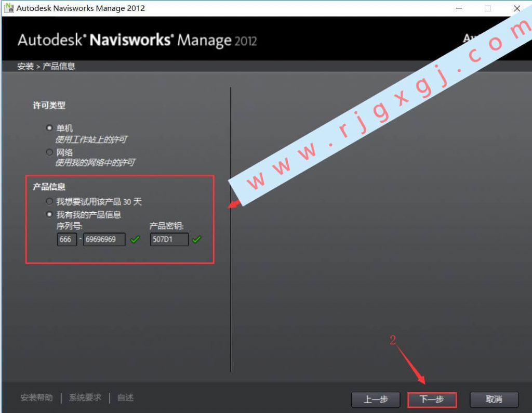Click the green checkmark beside product key

[196, 239]
